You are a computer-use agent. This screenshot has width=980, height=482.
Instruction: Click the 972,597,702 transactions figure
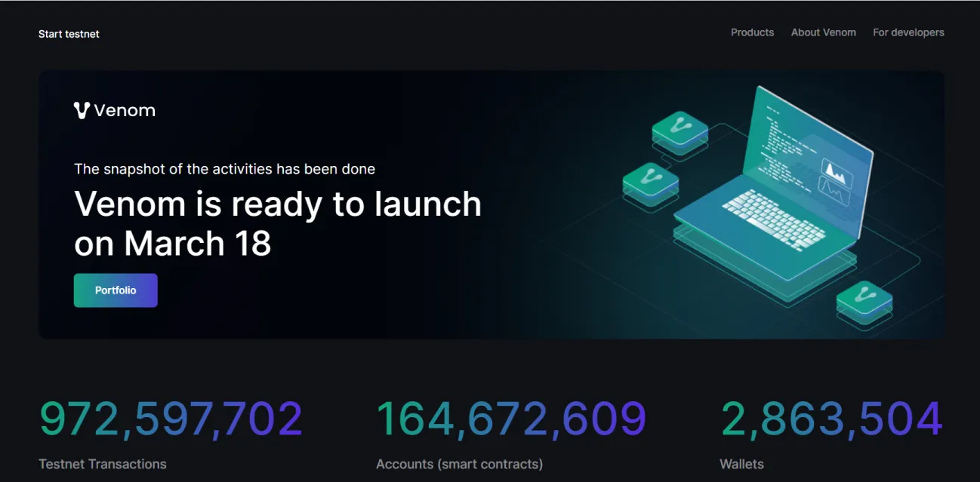(171, 419)
